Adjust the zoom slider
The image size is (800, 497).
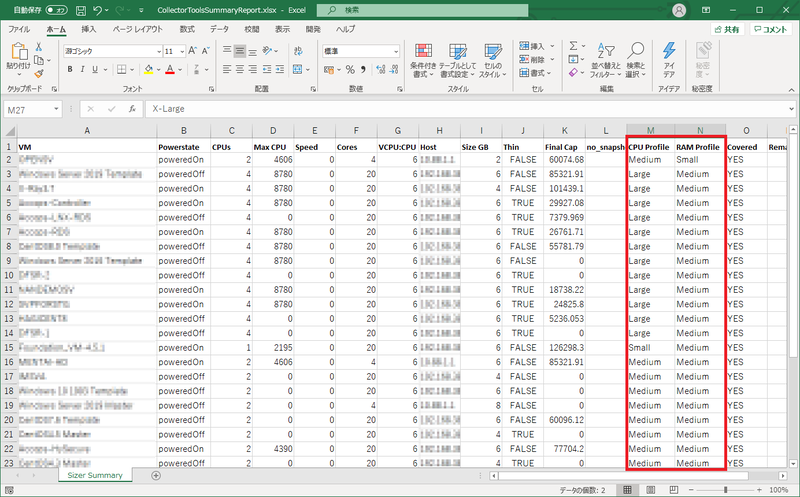click(x=725, y=490)
